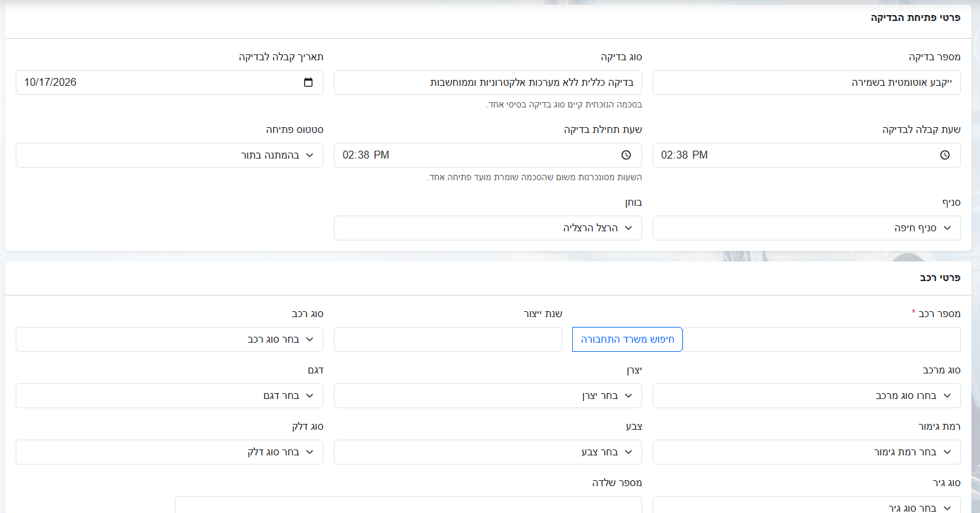980x513 pixels.
Task: Expand the בחרו סוג מרכב dropdown
Action: [x=807, y=396]
